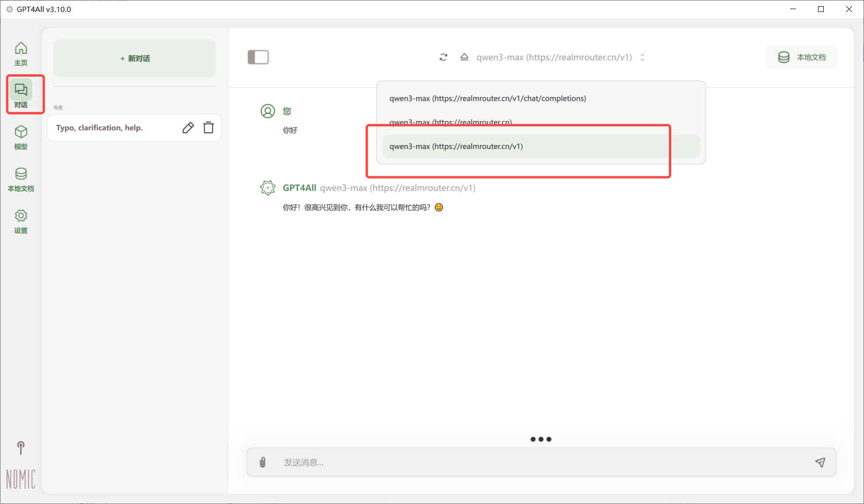The width and height of the screenshot is (864, 504).
Task: Open LocalDocs in the left sidebar
Action: pyautogui.click(x=21, y=179)
